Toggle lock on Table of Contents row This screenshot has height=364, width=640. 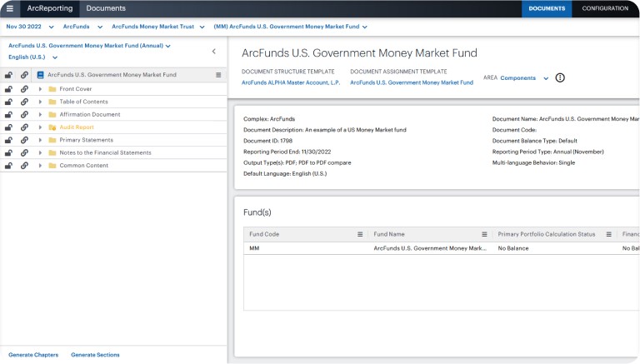click(8, 102)
